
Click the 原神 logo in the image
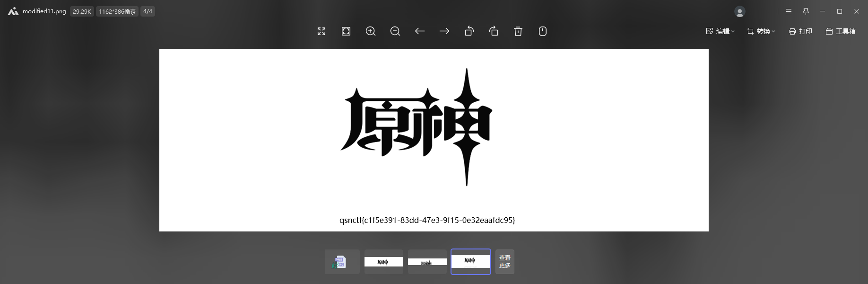tap(417, 127)
